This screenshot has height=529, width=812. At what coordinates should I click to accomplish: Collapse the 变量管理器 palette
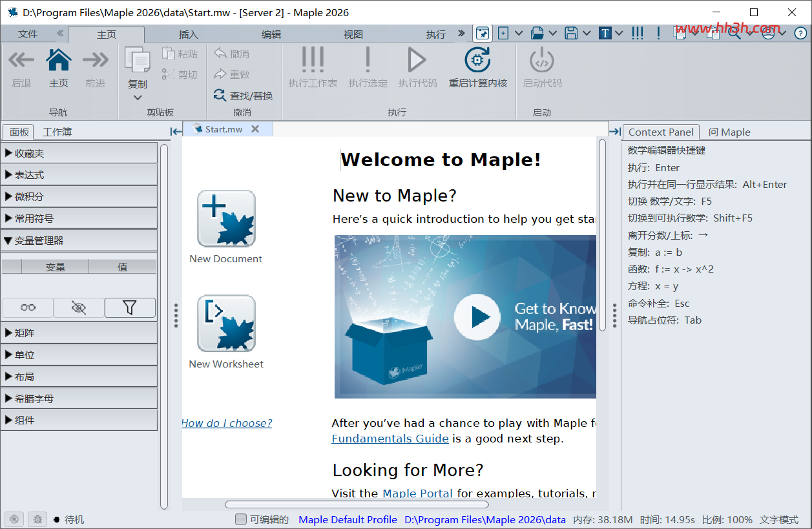click(x=79, y=240)
